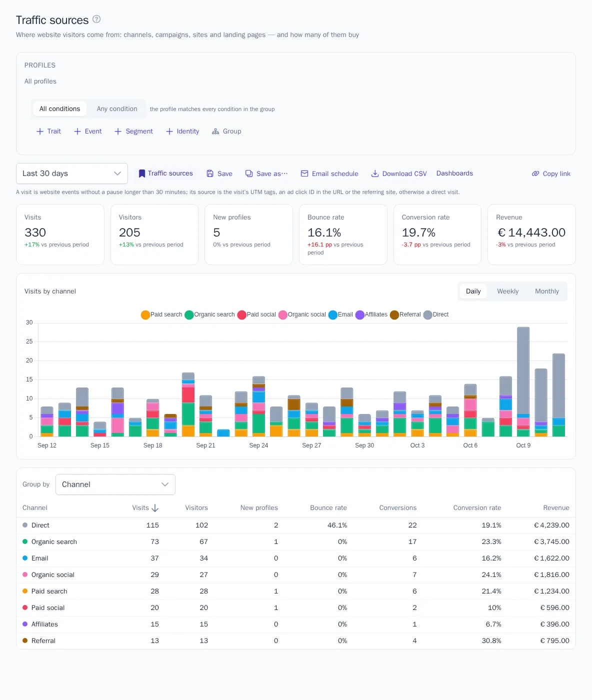Click the Email schedule envelope icon
The image size is (592, 700).
pyautogui.click(x=304, y=173)
